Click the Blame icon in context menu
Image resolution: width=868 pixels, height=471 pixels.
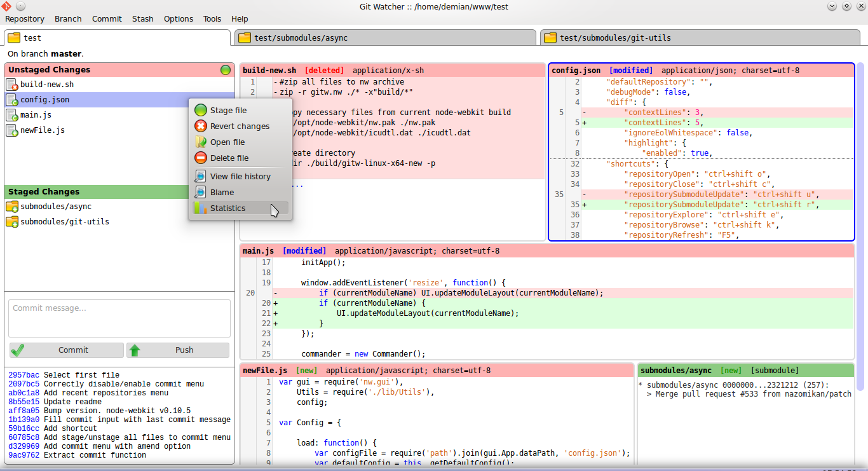coord(201,193)
